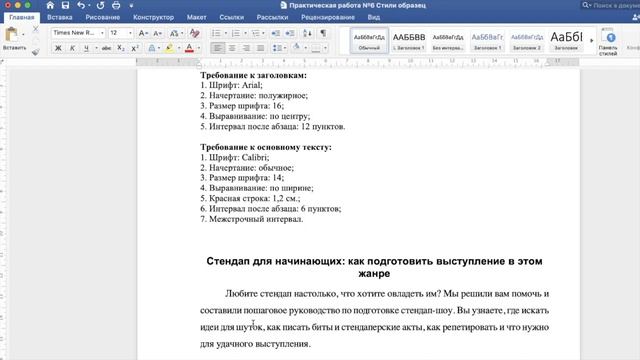640x360 pixels.
Task: Toggle underline with the Ч button
Action: (x=86, y=48)
